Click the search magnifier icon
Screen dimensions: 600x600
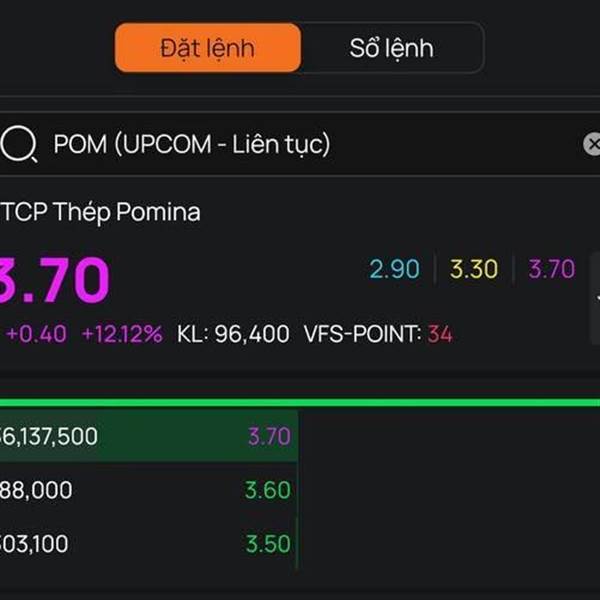click(18, 145)
